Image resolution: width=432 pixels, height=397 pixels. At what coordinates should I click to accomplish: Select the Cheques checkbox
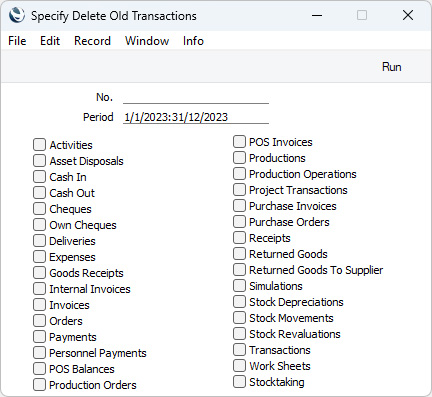39,209
